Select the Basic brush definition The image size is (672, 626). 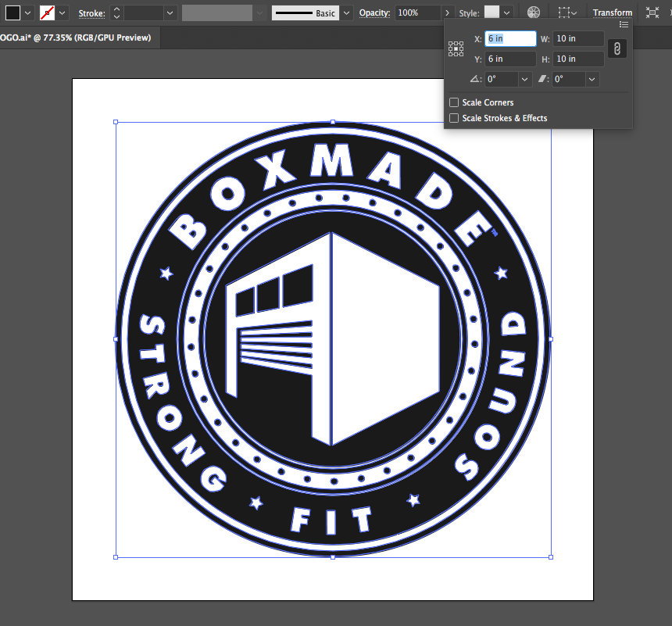[x=306, y=13]
